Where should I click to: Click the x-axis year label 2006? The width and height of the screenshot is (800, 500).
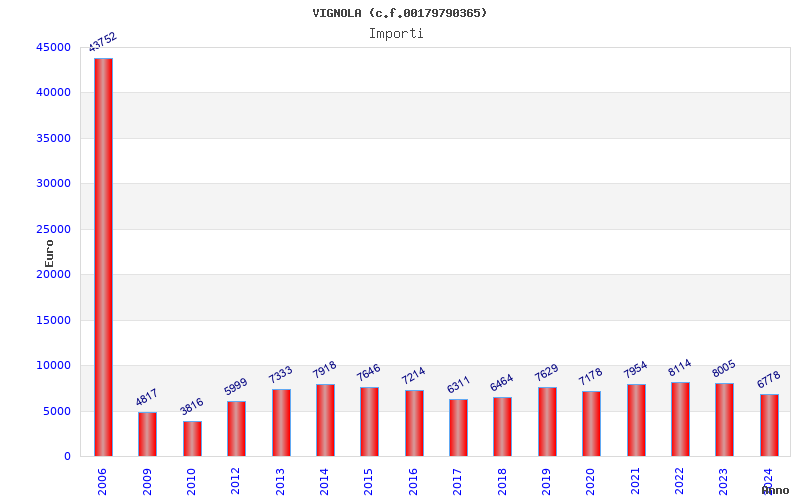(x=102, y=482)
